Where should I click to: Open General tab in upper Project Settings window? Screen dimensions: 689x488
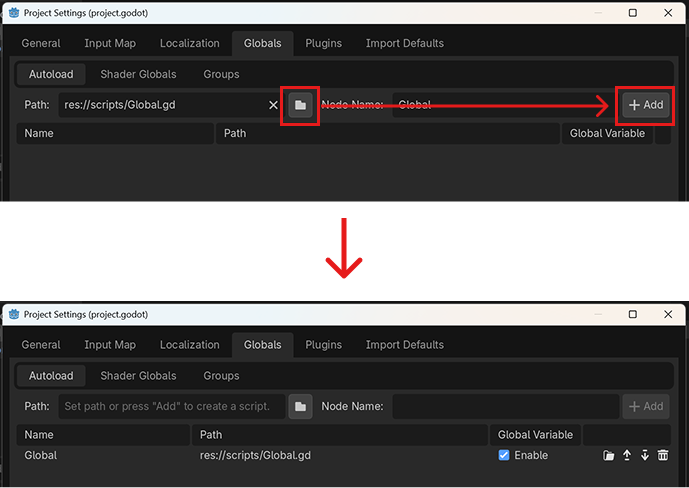[x=41, y=43]
